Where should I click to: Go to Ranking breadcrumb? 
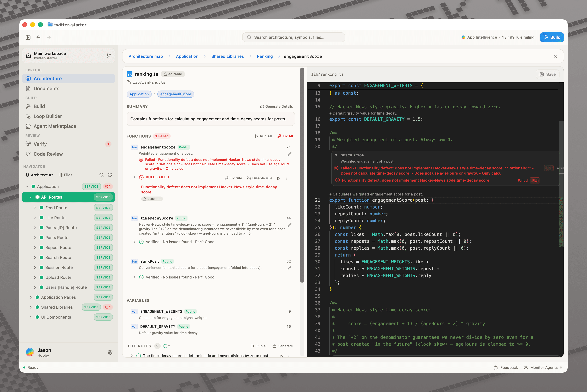click(x=265, y=56)
